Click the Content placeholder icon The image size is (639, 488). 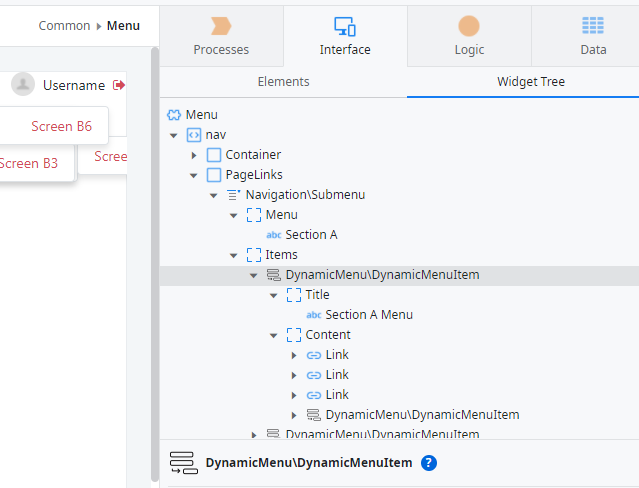(x=294, y=335)
